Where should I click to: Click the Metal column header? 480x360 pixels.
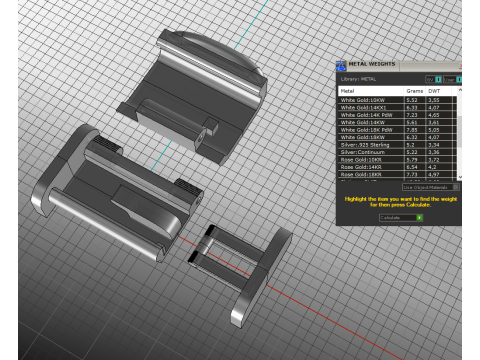[x=371, y=91]
